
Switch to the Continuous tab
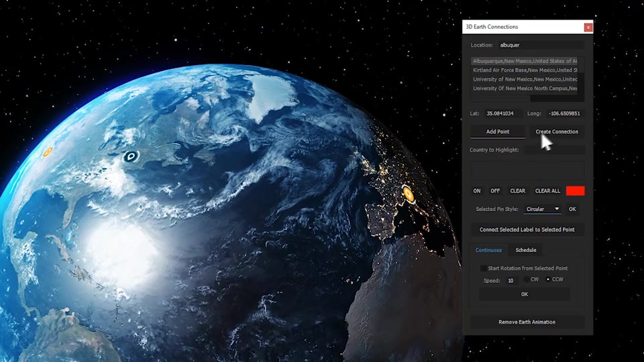click(488, 250)
